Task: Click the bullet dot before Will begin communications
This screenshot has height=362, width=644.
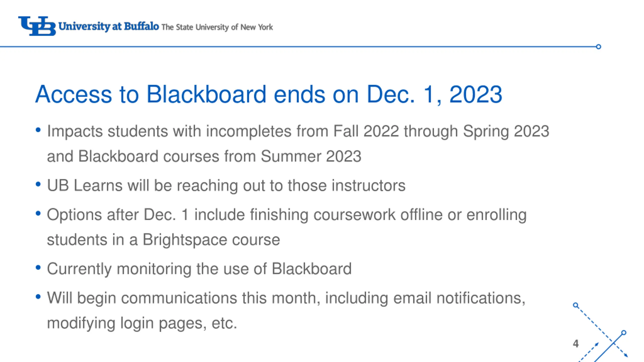Action: coord(38,297)
